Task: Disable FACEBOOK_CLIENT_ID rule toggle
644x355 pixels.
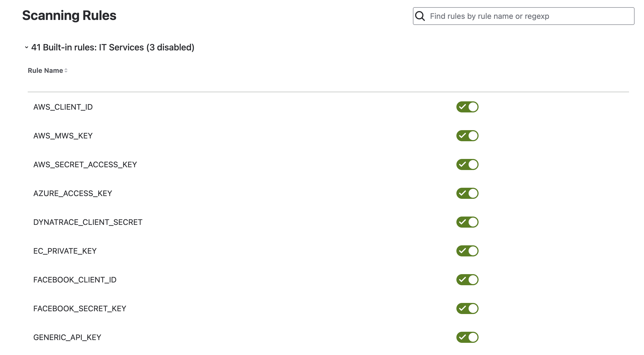Action: 467,280
